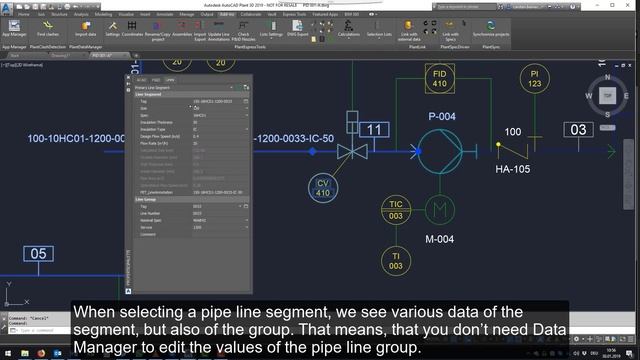Select the P-004 pump symbol
This screenshot has height=360, width=640.
click(440, 151)
